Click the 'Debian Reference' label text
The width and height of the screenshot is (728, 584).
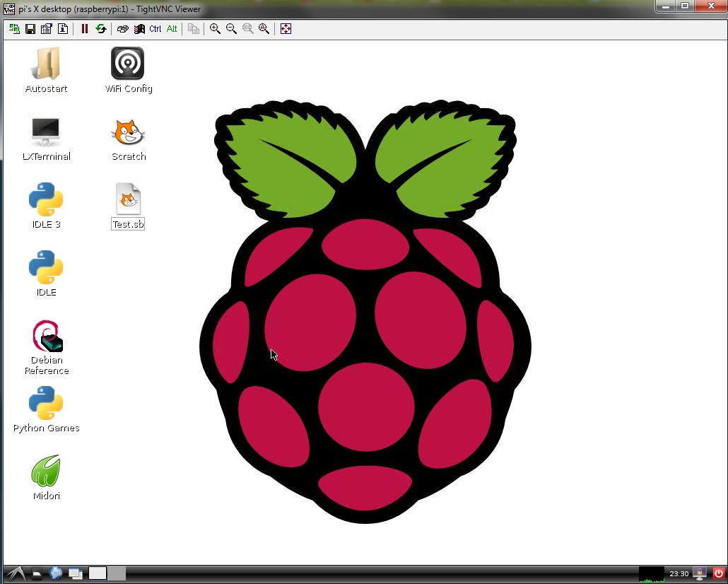47,365
